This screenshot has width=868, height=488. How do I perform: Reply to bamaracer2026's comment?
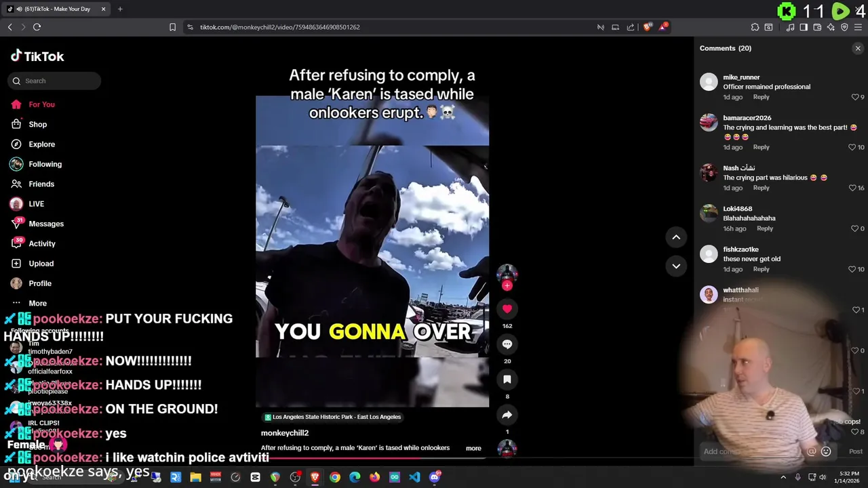[x=761, y=147]
